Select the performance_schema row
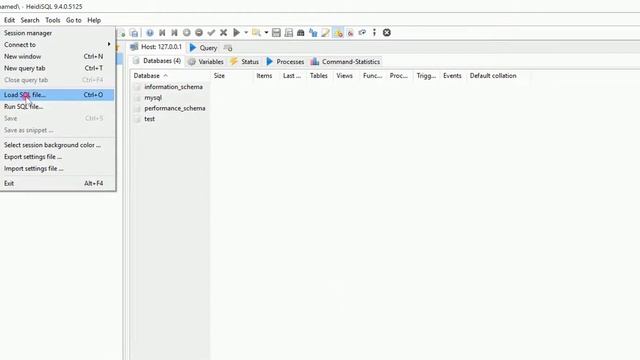This screenshot has width=640, height=360. click(x=175, y=108)
